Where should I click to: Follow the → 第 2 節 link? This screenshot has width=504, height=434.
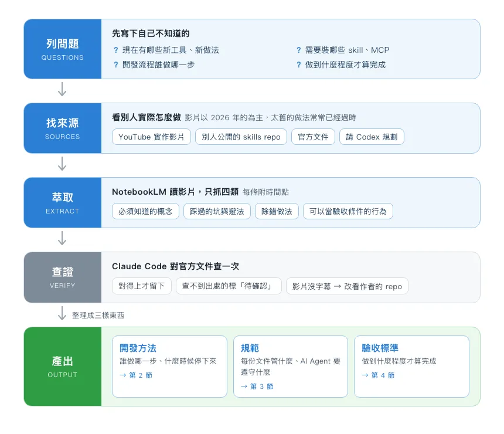(136, 375)
